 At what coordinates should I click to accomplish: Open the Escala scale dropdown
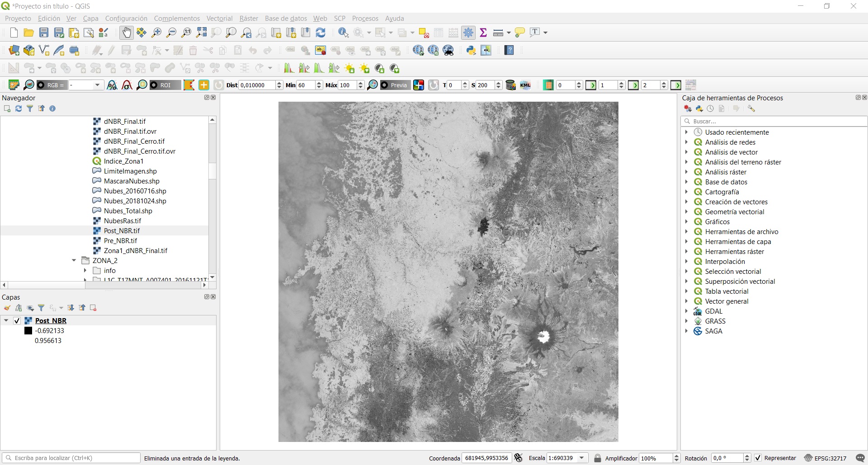click(582, 458)
